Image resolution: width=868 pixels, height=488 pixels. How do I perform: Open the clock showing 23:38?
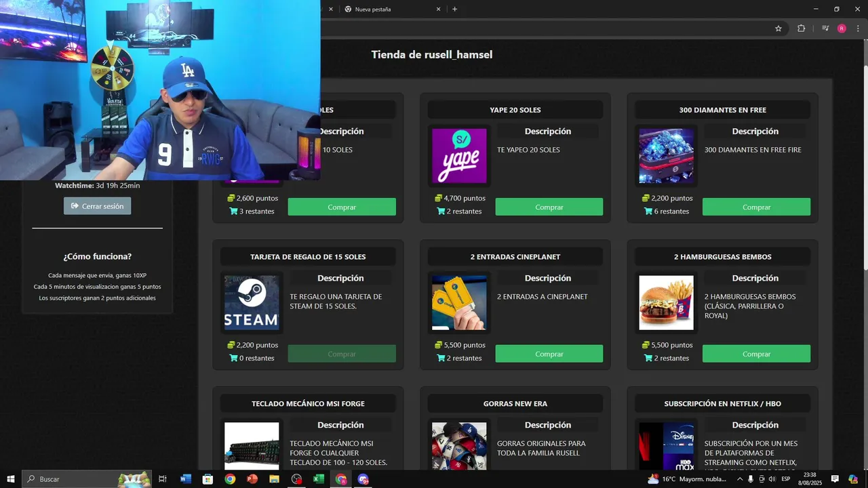(810, 479)
